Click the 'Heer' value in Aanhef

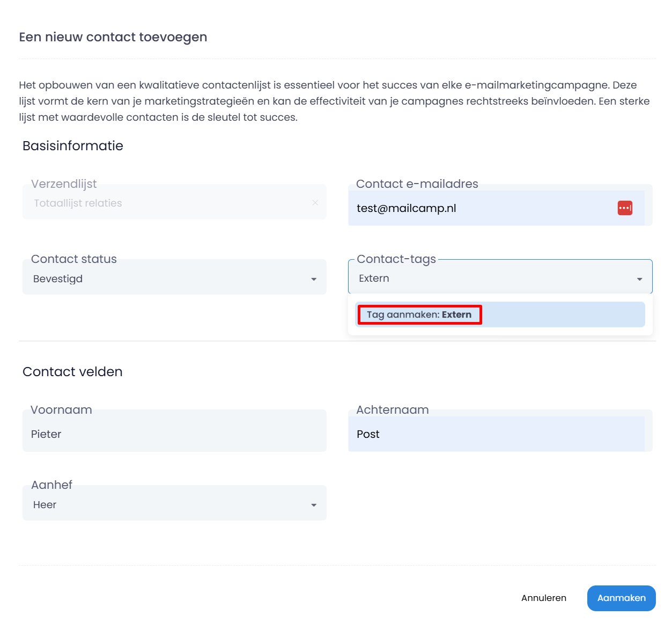tap(45, 505)
